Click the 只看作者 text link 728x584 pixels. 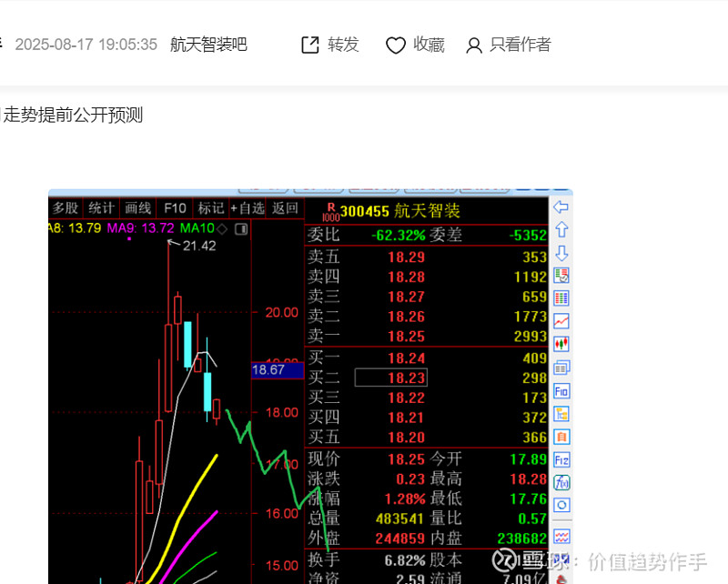coord(521,45)
